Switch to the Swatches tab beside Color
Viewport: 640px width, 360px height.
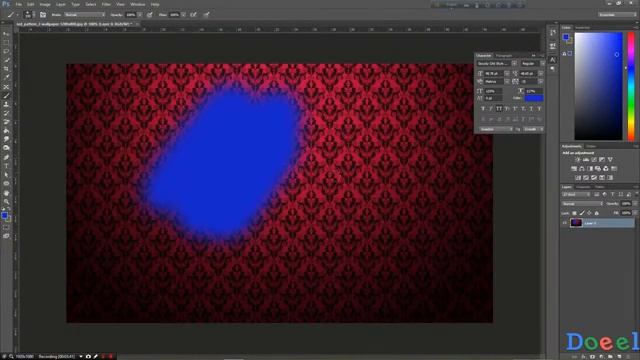(x=582, y=28)
